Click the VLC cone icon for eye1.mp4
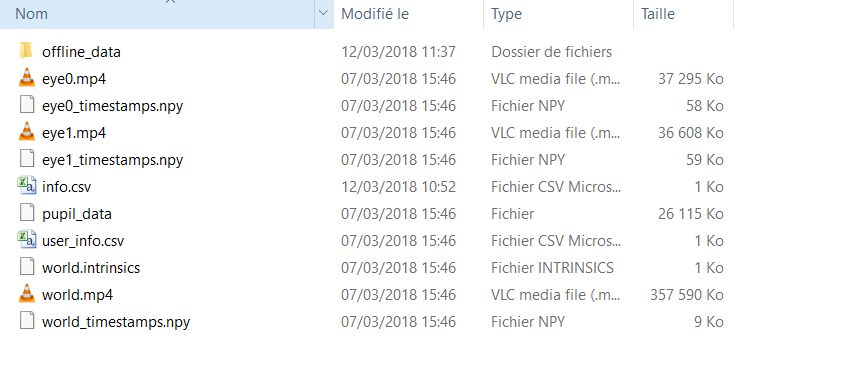The width and height of the screenshot is (853, 386). tap(26, 132)
